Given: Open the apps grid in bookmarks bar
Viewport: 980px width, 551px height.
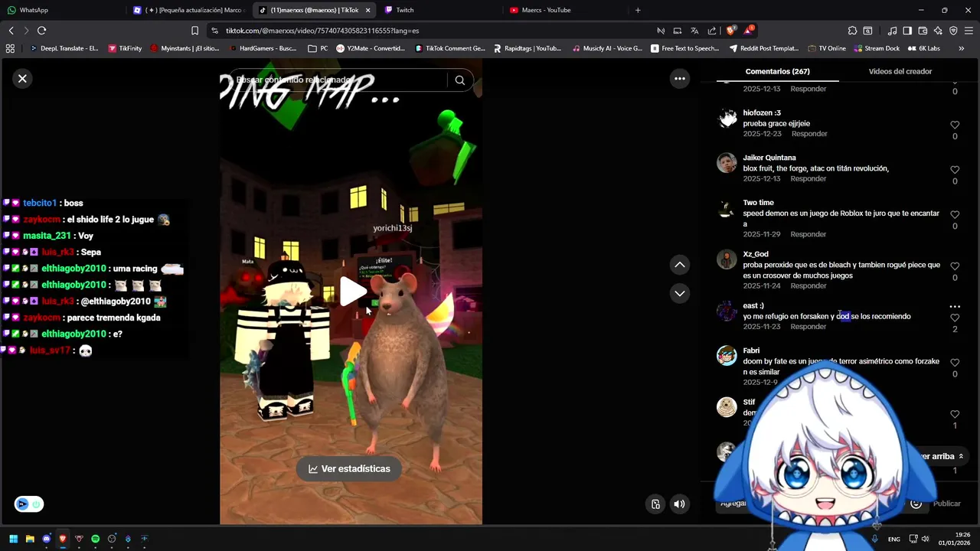Looking at the screenshot, I should (10, 48).
